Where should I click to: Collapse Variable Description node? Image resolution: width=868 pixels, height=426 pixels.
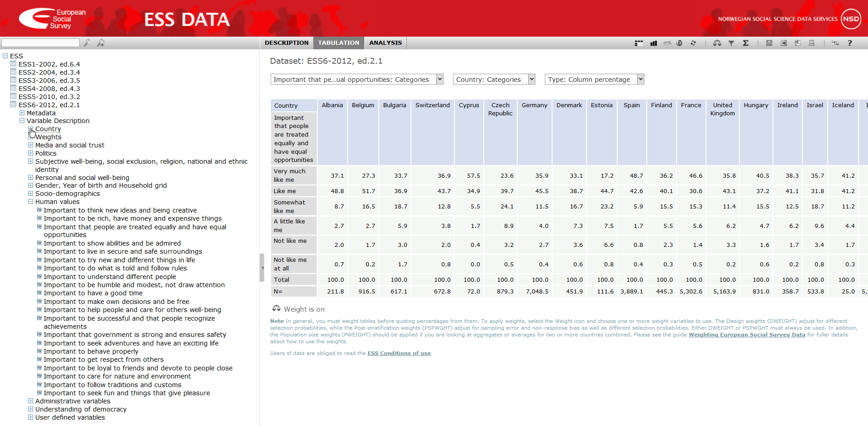coord(22,120)
